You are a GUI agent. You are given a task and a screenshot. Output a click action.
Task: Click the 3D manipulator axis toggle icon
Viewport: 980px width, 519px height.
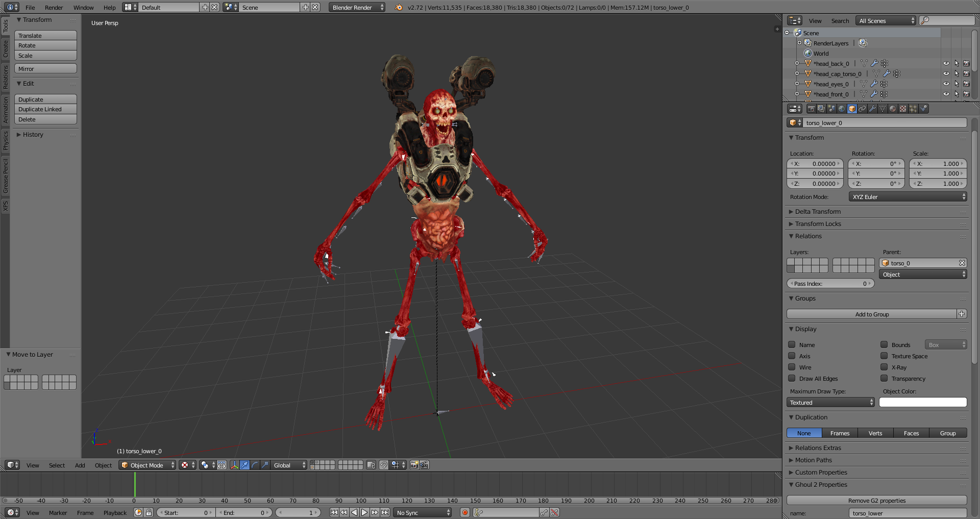pyautogui.click(x=234, y=465)
